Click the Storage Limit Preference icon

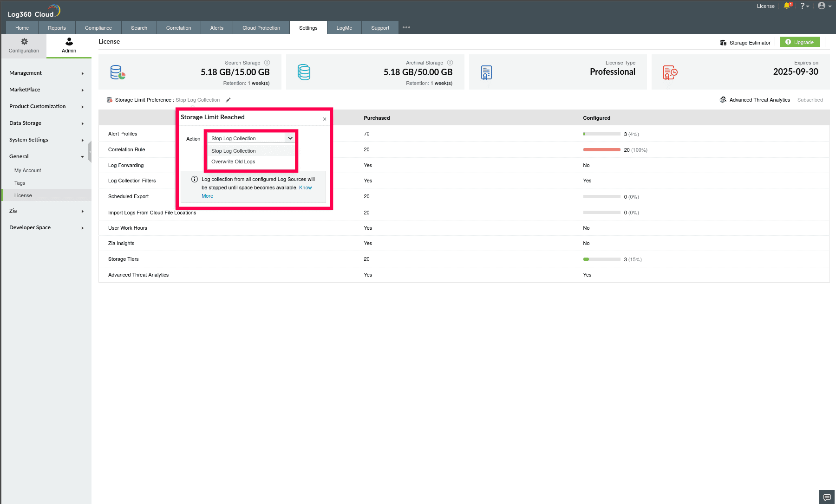[110, 100]
